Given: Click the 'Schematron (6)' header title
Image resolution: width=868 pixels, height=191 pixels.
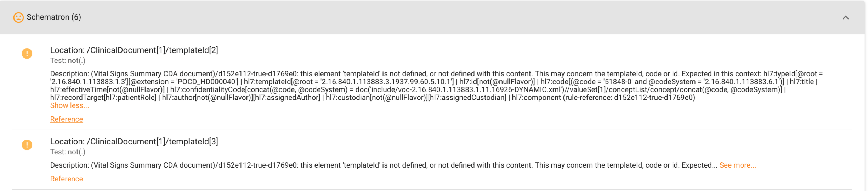Looking at the screenshot, I should point(54,17).
